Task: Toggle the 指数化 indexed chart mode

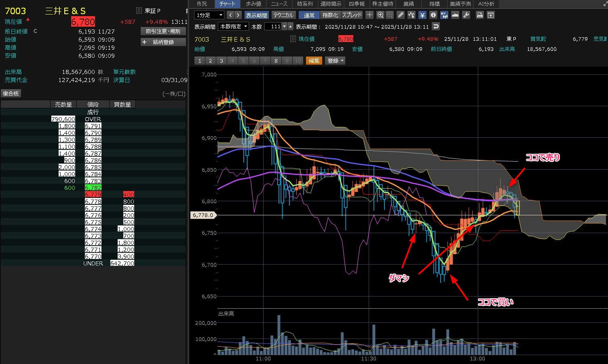Action: tap(330, 15)
